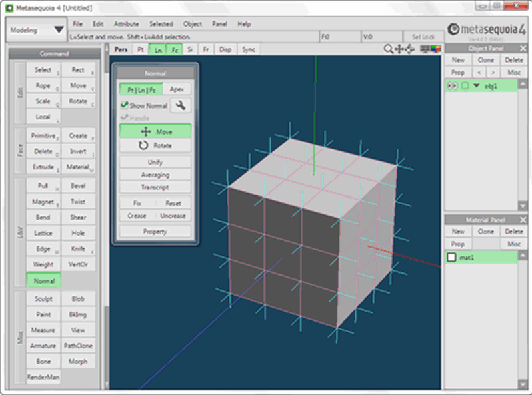The image size is (532, 395).
Task: Select the Knife tool in command panel
Action: [x=78, y=249]
